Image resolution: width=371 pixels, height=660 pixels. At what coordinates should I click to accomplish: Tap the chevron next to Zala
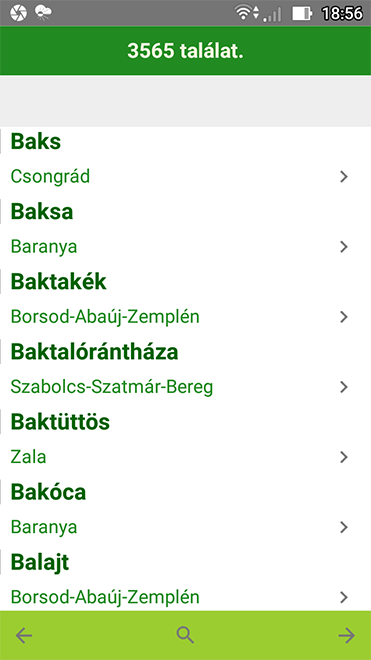pos(344,457)
